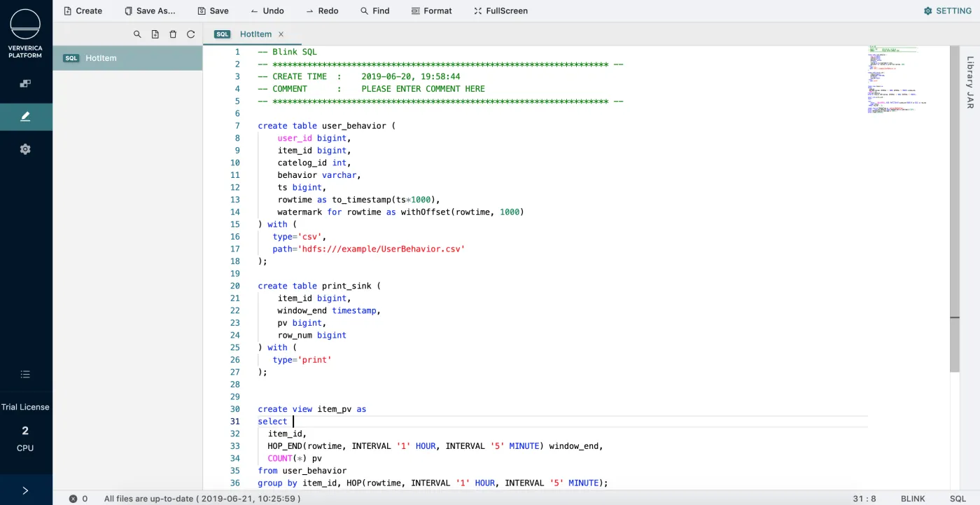Close the HotItem tab
This screenshot has height=505, width=980.
(281, 34)
